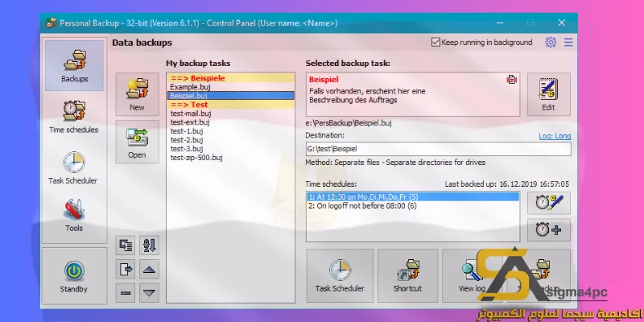Click the bottom Task Scheduler button

point(340,275)
